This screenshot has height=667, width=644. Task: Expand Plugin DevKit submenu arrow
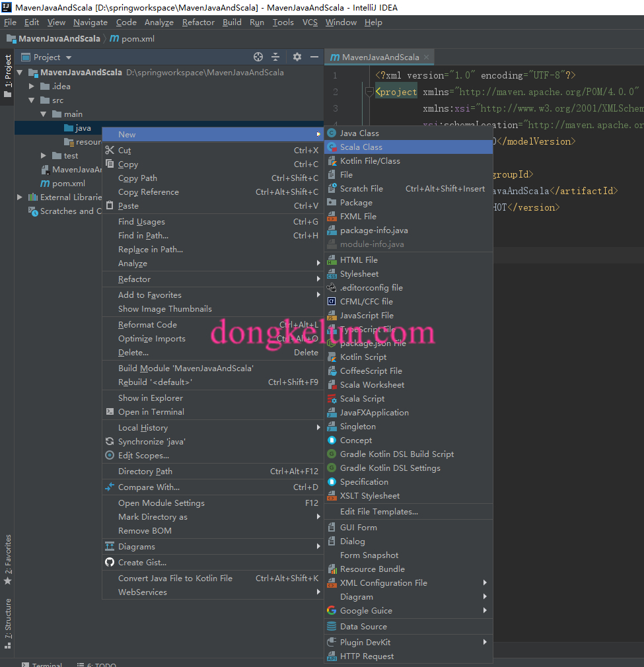[485, 643]
